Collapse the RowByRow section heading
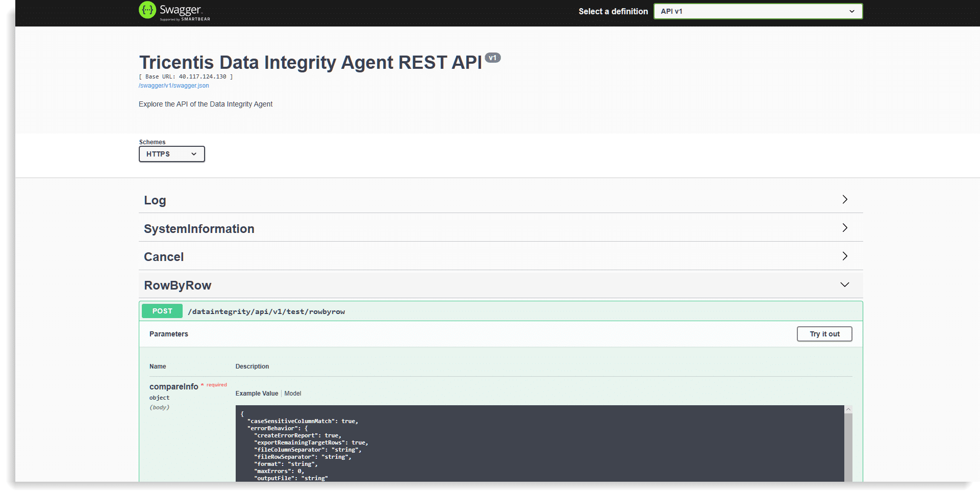Viewport: 980px width, 497px height. 178,285
